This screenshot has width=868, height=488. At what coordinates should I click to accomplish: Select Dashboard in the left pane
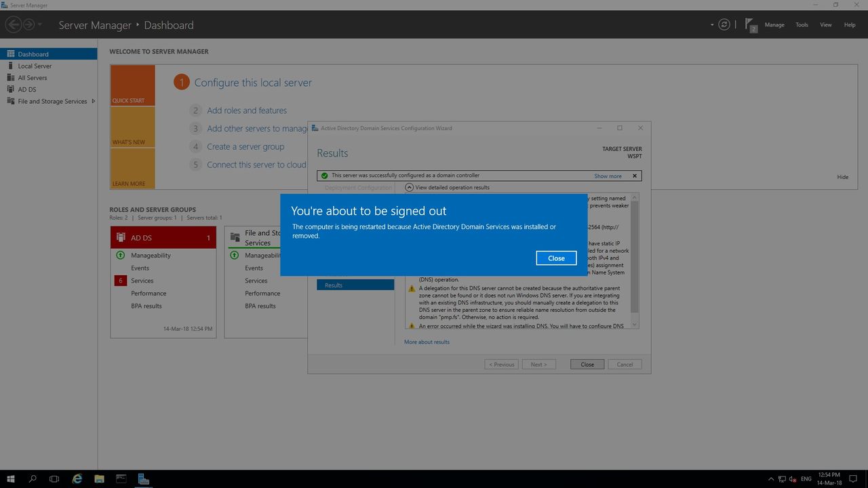tap(49, 54)
